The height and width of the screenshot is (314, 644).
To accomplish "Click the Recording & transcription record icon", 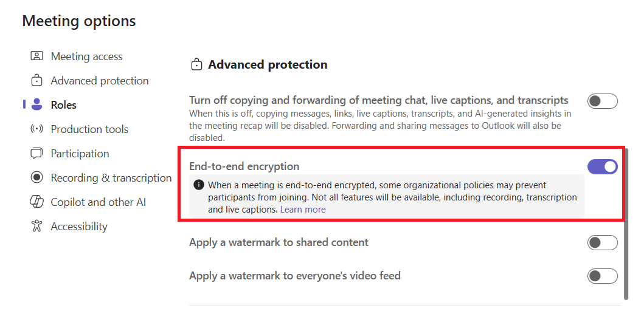I will (x=36, y=178).
